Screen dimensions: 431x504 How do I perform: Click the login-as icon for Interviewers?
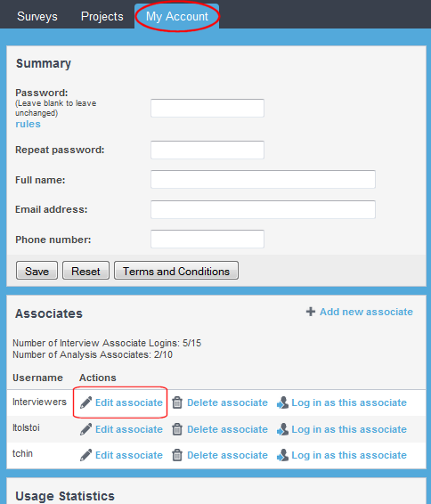pos(282,402)
